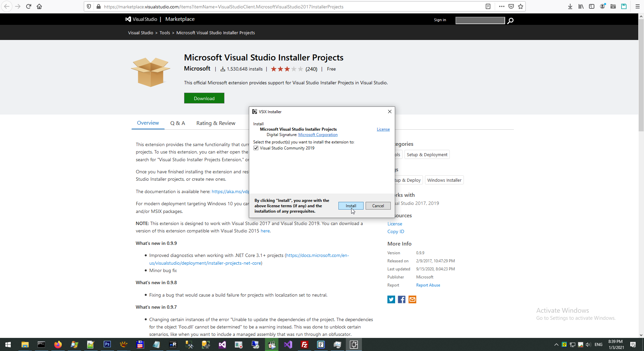The width and height of the screenshot is (644, 351).
Task: Open the Visual Studio 2015 'here' link
Action: (x=265, y=231)
